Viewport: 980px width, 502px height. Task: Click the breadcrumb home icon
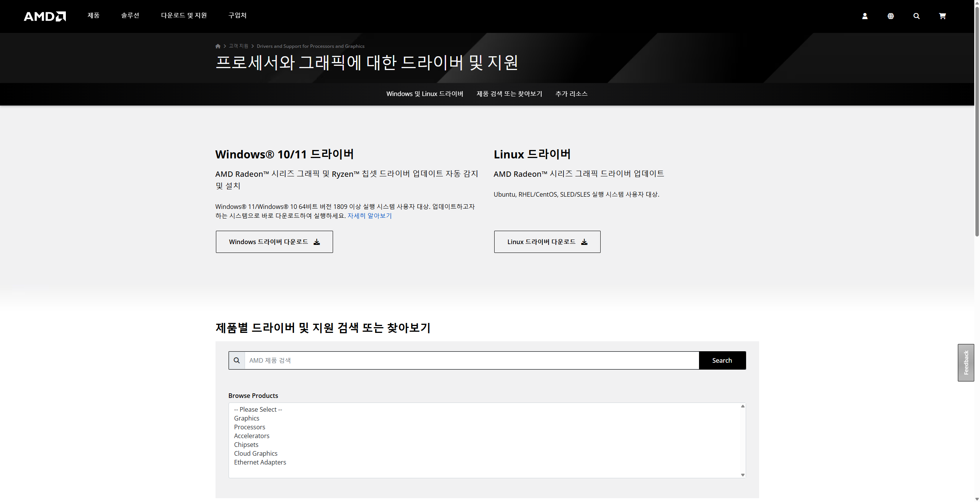[x=218, y=46]
